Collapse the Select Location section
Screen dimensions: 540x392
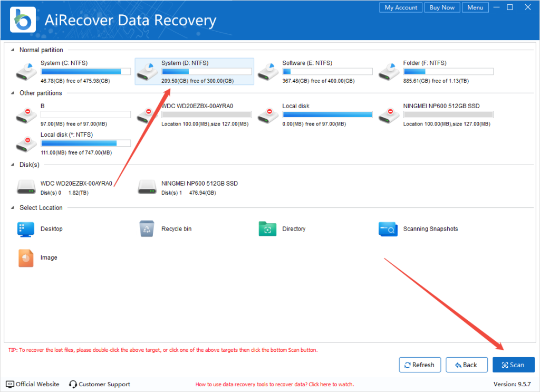click(x=13, y=208)
